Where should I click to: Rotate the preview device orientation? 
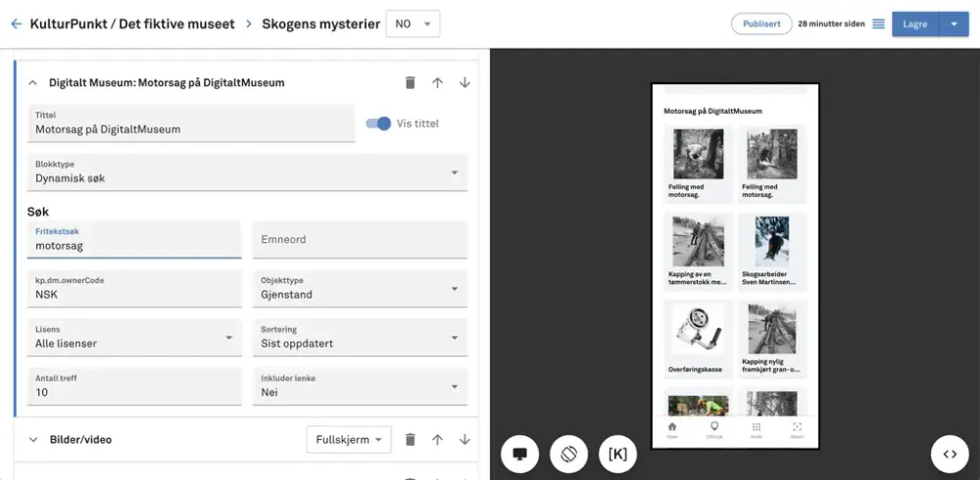point(568,454)
